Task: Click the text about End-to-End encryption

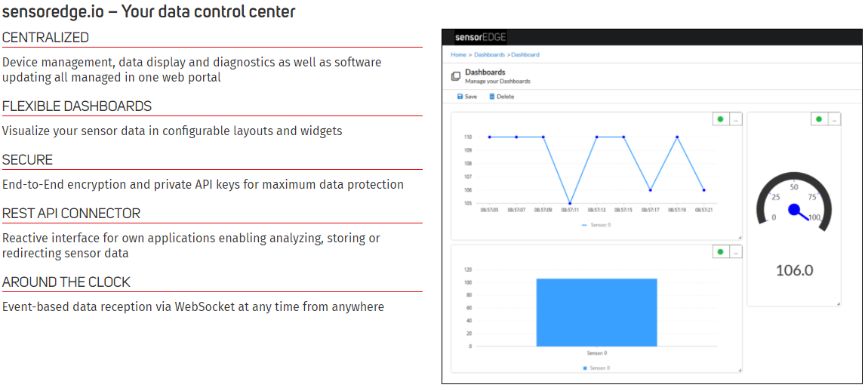Action: pos(202,184)
